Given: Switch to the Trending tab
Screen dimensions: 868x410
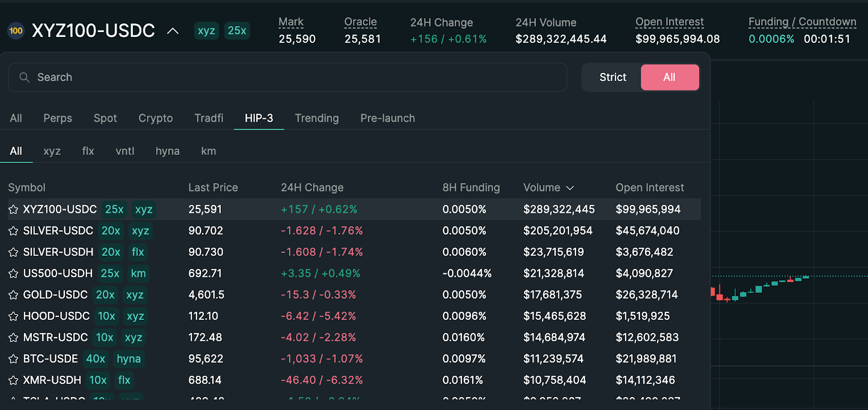Looking at the screenshot, I should (x=317, y=118).
